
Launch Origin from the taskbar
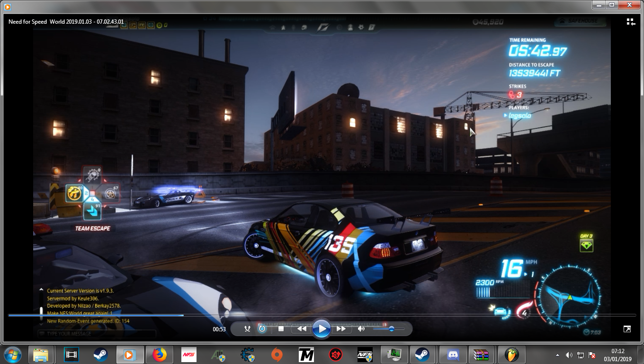tap(277, 355)
